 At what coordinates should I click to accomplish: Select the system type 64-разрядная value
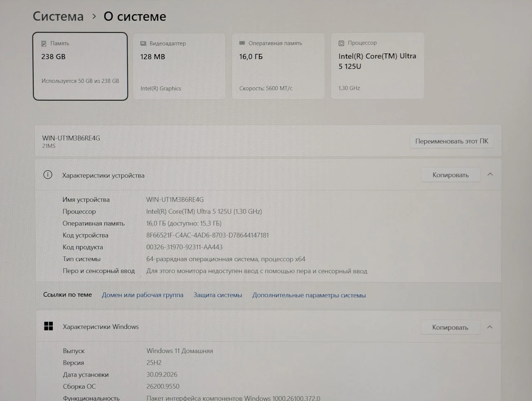(226, 259)
